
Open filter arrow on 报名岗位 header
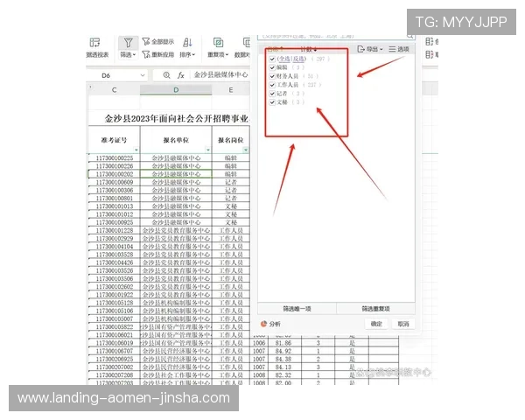[x=246, y=150]
